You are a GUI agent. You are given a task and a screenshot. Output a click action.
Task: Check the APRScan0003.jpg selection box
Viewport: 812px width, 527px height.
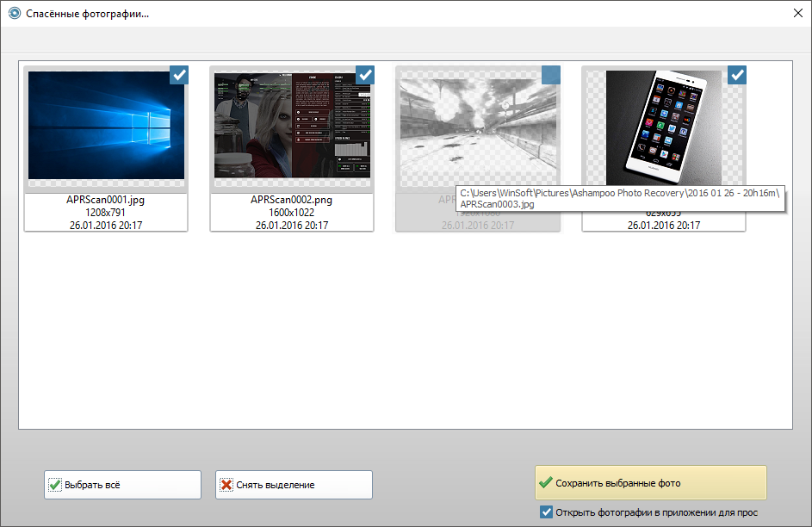(x=551, y=75)
